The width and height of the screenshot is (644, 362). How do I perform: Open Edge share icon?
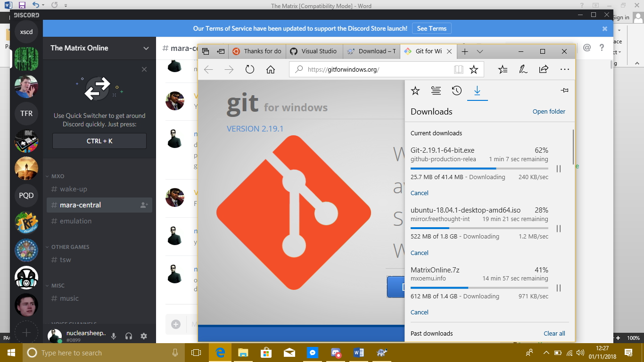click(x=544, y=70)
